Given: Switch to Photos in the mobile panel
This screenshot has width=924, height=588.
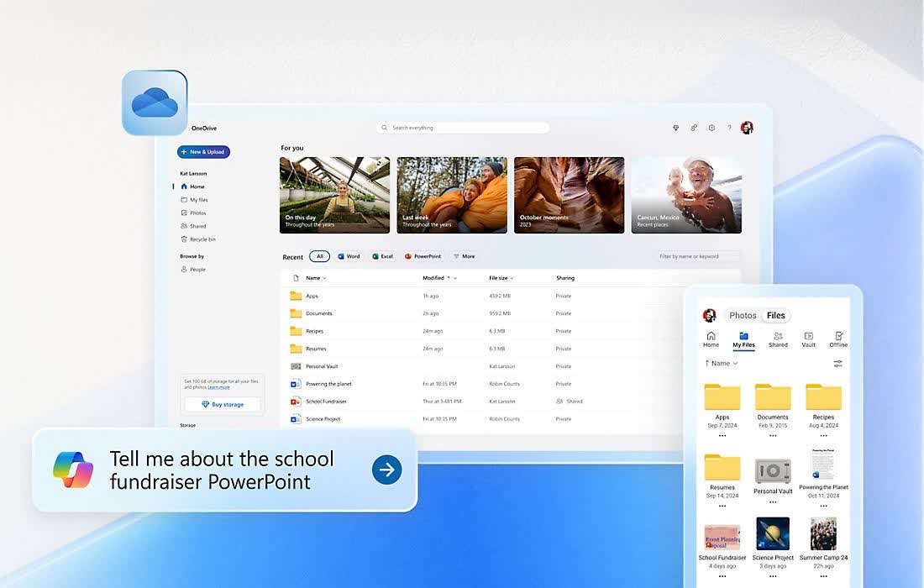Looking at the screenshot, I should [743, 315].
